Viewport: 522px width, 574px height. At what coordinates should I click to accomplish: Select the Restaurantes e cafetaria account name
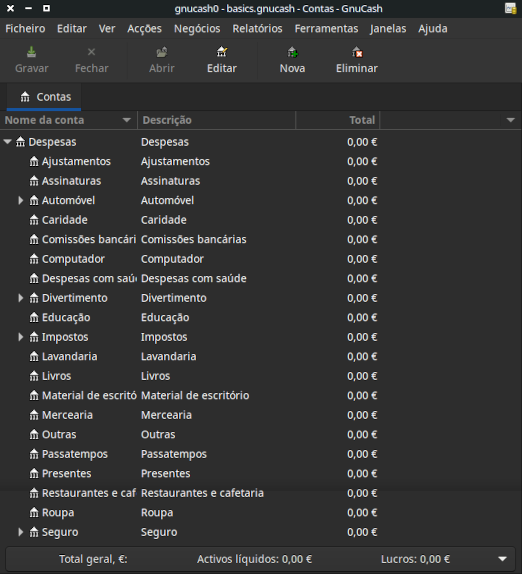pyautogui.click(x=89, y=493)
